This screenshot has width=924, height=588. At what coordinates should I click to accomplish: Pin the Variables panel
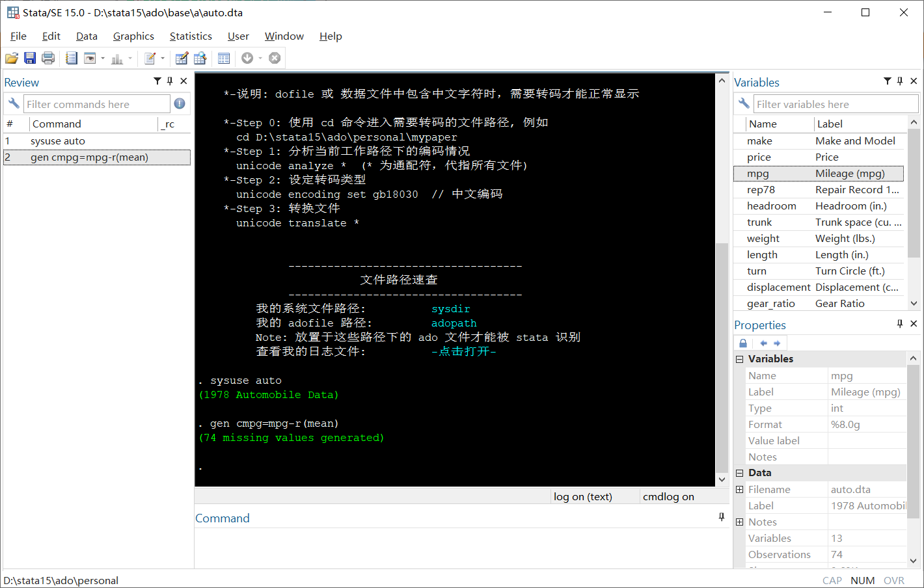coord(900,81)
